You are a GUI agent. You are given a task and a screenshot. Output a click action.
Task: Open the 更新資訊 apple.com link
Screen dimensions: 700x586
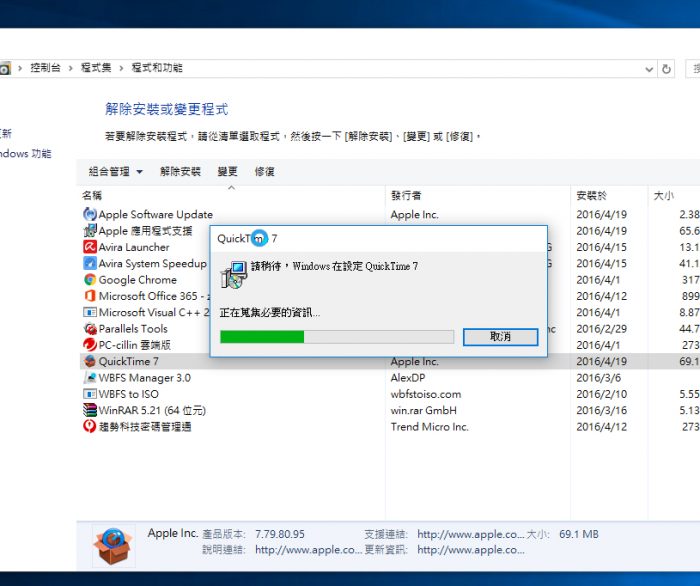tap(470, 550)
